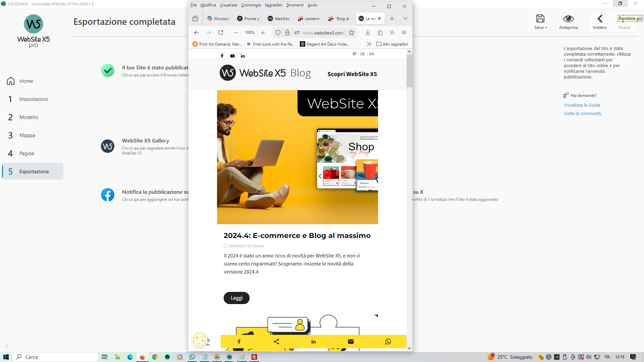This screenshot has width=644, height=362.
Task: Click the Indietro back arrow
Action: pos(600,18)
